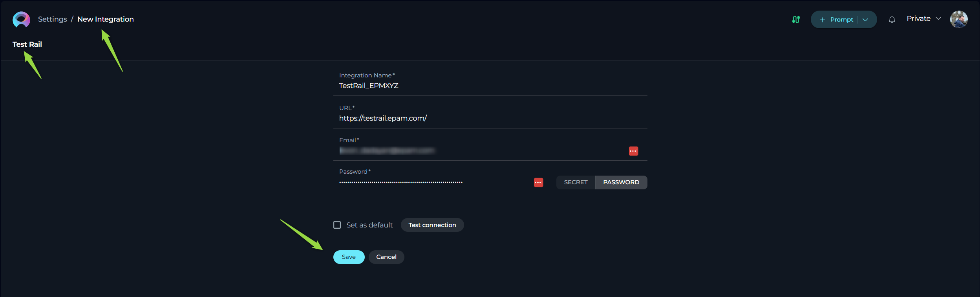The height and width of the screenshot is (297, 980).
Task: Click the app logo icon
Action: [x=21, y=19]
